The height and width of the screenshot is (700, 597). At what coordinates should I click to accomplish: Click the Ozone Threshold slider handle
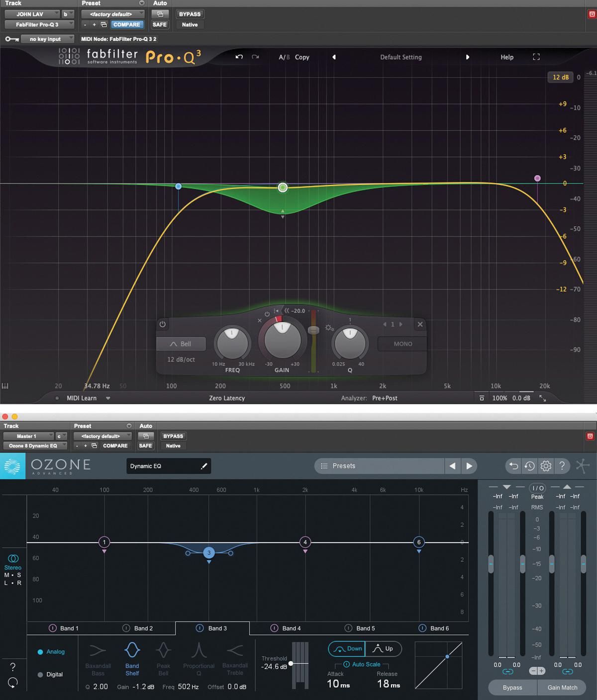tap(291, 663)
